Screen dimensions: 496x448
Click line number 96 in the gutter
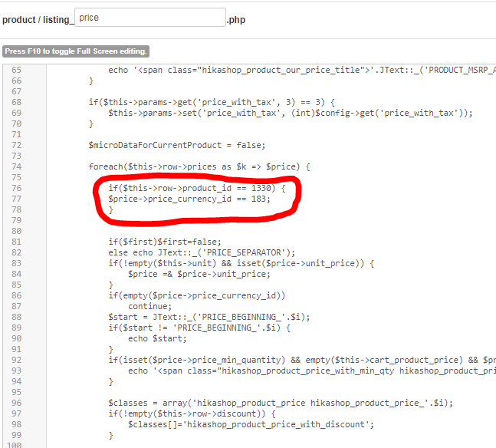[x=16, y=403]
